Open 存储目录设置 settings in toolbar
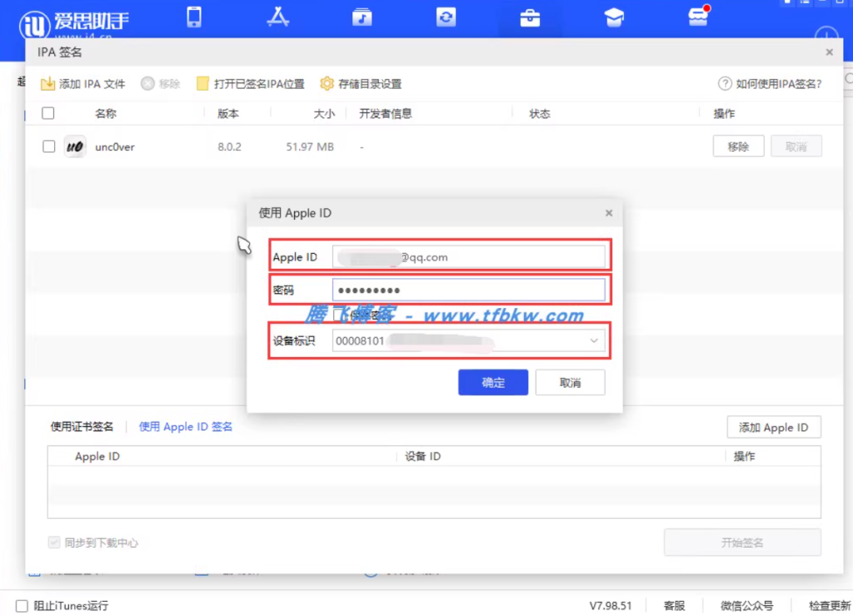853x616 pixels. [x=363, y=83]
